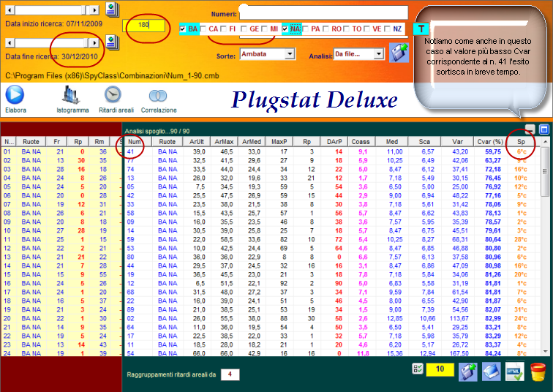Image resolution: width=553 pixels, height=392 pixels.
Task: Click the Var value 113,67
Action: click(x=459, y=318)
